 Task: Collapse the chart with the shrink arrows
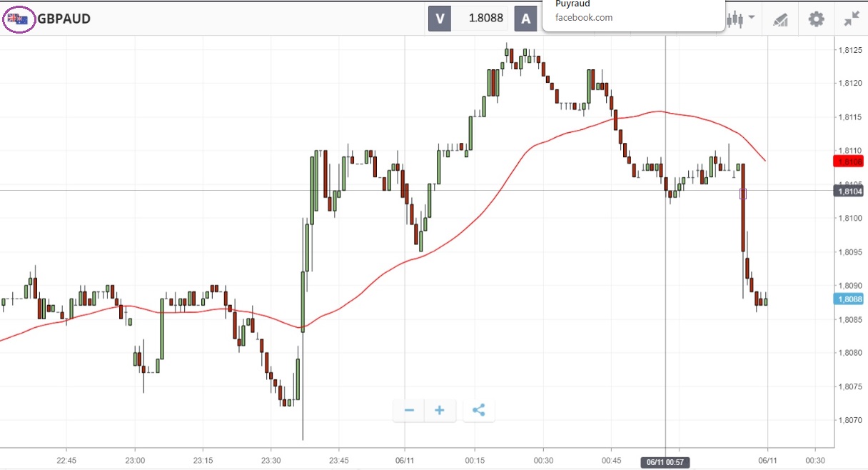point(851,19)
